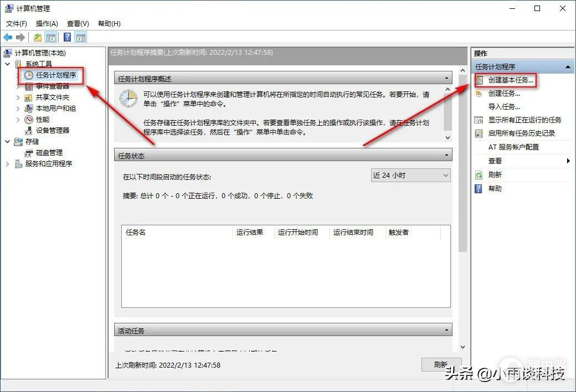576x392 pixels.
Task: Click the 系统工具 node icon
Action: click(18, 64)
